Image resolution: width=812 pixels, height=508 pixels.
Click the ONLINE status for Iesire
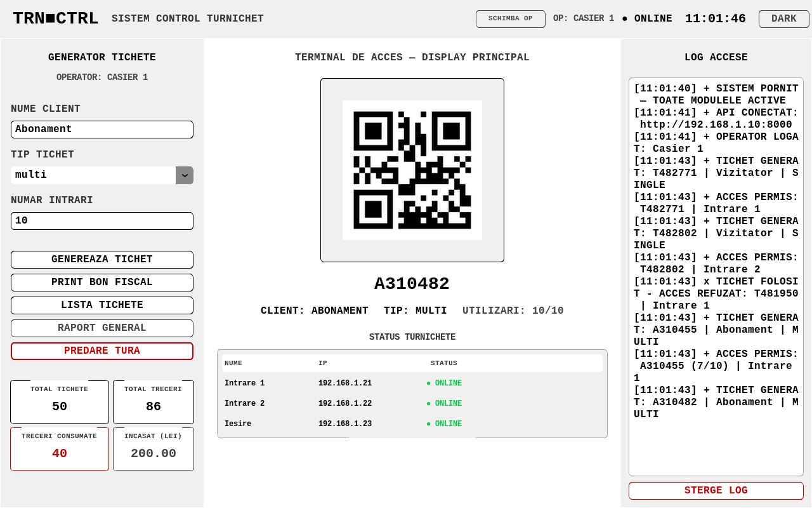coord(444,424)
